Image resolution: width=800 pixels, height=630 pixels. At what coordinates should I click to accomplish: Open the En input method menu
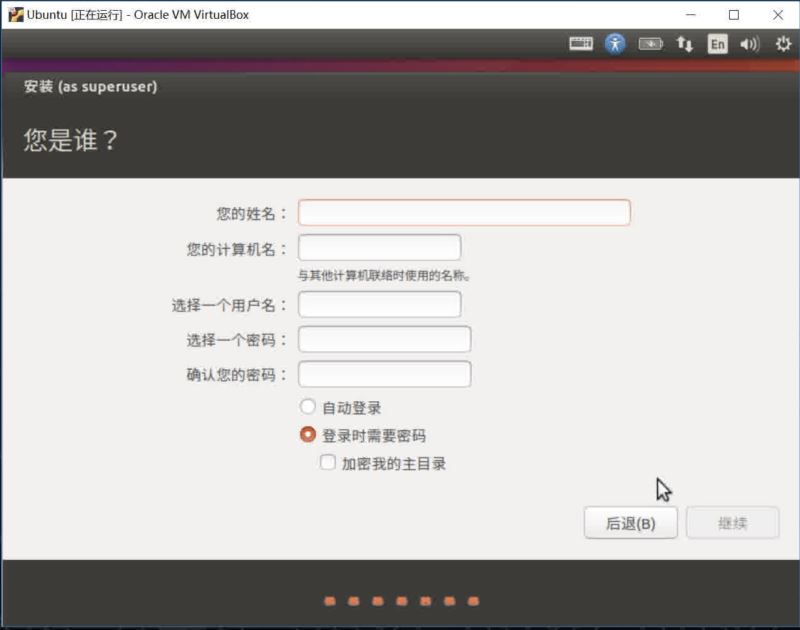pyautogui.click(x=717, y=44)
